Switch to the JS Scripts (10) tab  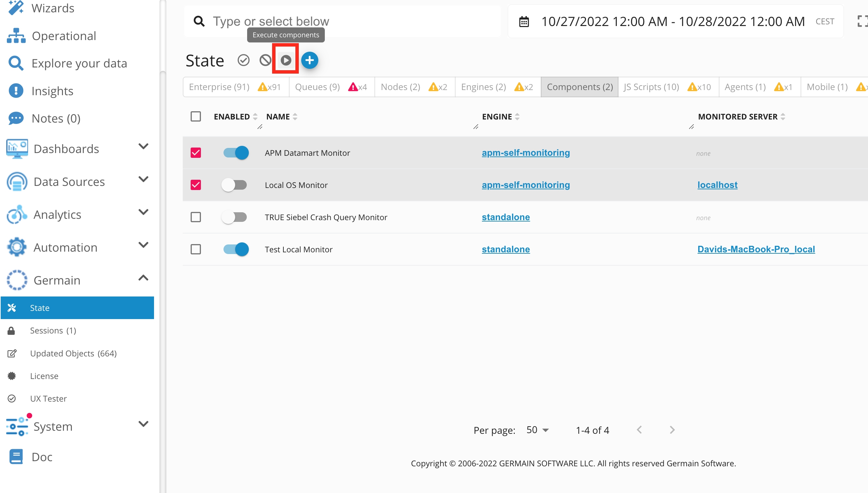[x=651, y=87]
